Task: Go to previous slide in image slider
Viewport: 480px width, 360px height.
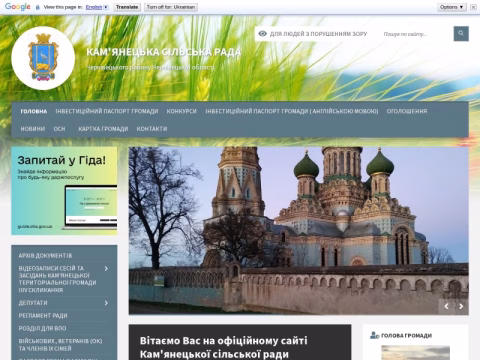Action: click(x=446, y=306)
